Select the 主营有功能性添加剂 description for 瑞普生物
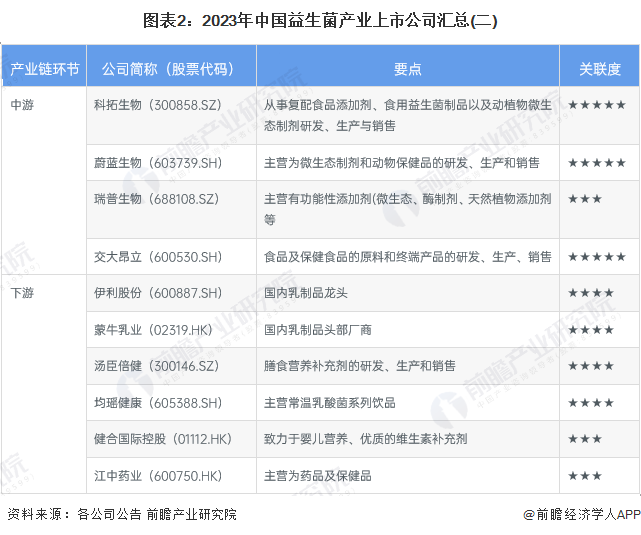This screenshot has width=641, height=535. tap(408, 209)
